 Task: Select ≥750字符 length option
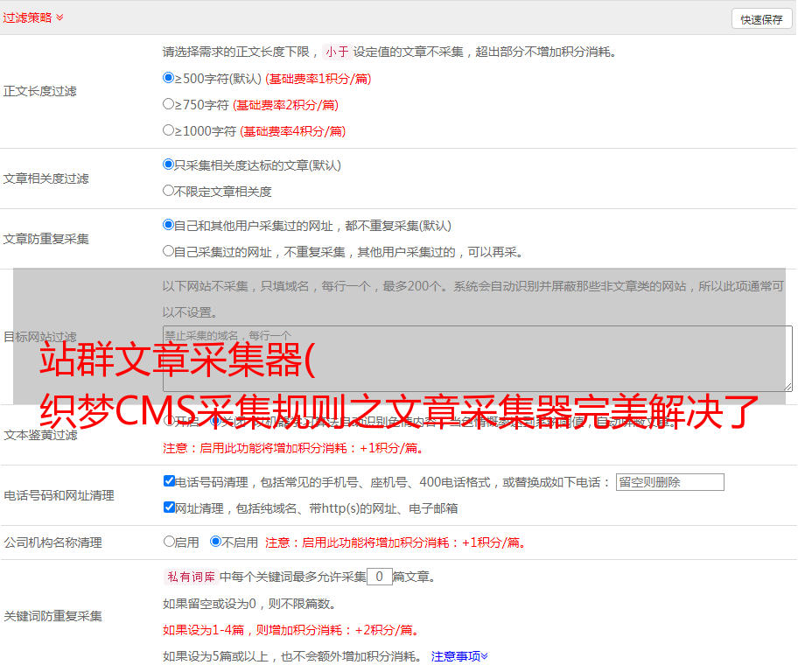[168, 104]
